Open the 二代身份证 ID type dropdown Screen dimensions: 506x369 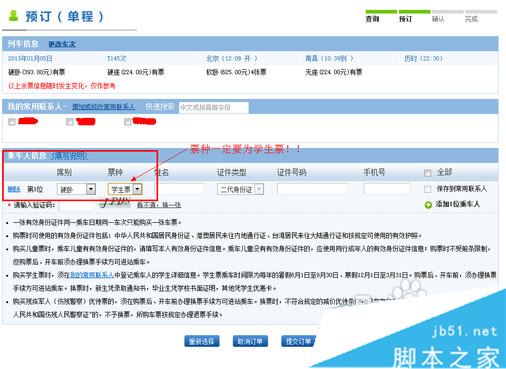[240, 189]
